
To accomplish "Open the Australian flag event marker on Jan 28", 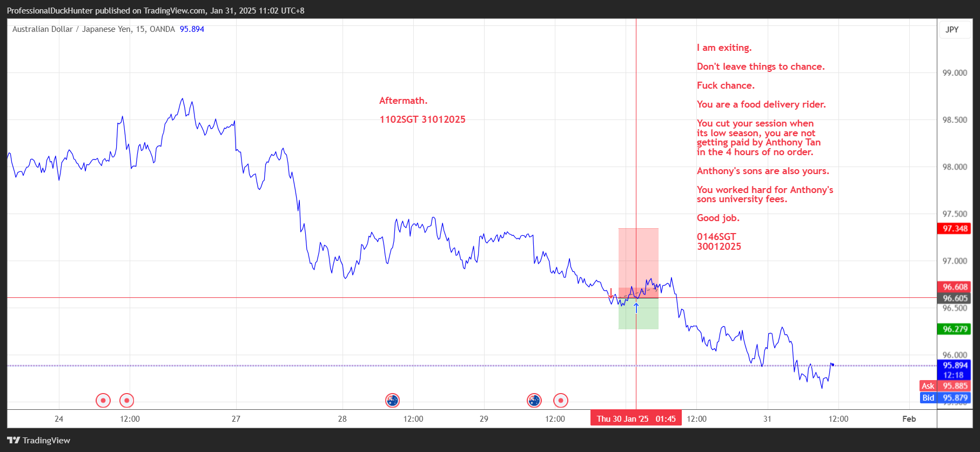I will click(x=392, y=401).
